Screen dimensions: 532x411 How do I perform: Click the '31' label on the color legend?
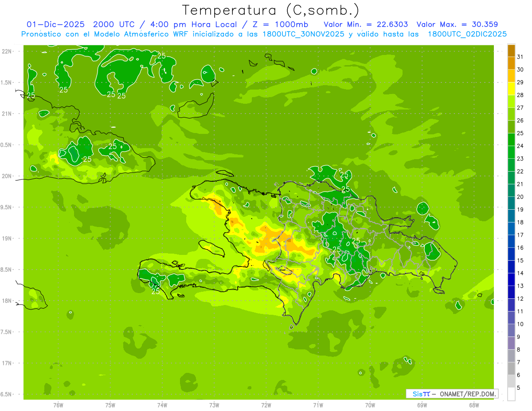pos(520,57)
